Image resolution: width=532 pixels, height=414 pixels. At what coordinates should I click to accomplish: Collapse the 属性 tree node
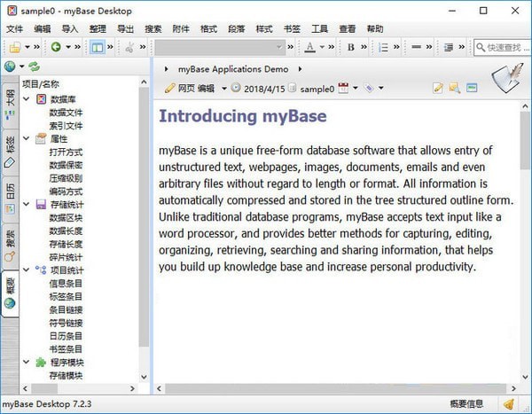click(27, 138)
